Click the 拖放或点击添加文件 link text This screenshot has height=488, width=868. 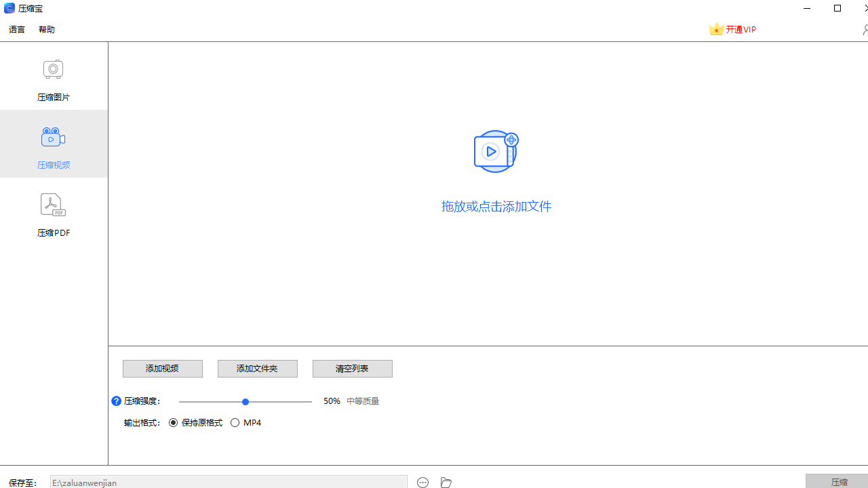coord(496,207)
